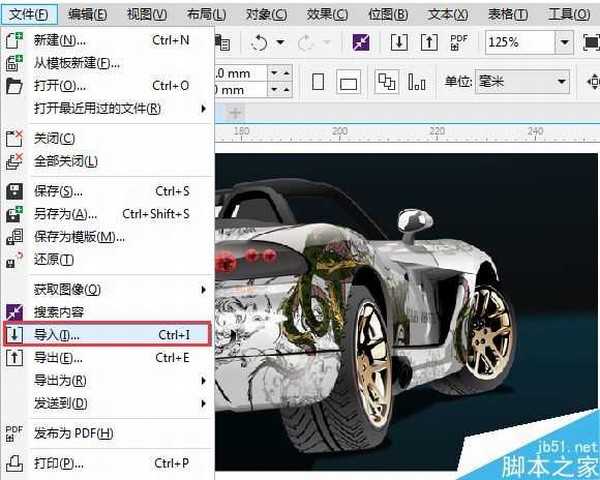Screen dimensions: 600x480
Task: Open the 位图(B) menu
Action: [388, 15]
